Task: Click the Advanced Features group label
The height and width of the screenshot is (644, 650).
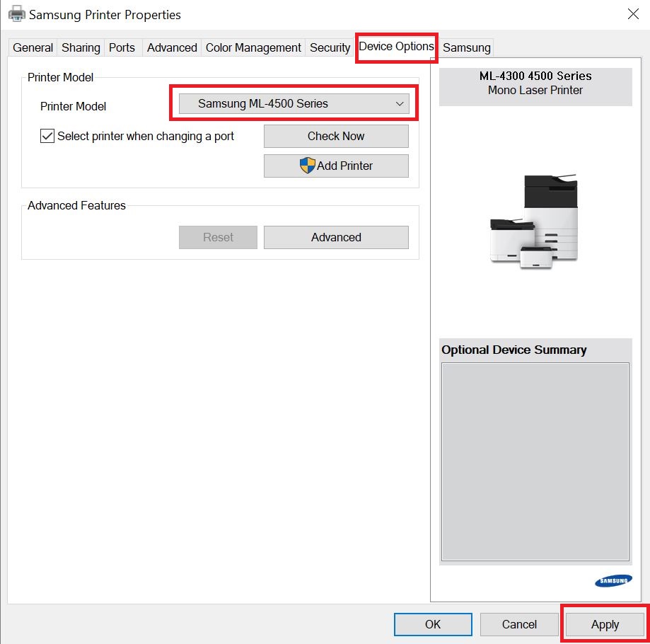Action: [76, 205]
